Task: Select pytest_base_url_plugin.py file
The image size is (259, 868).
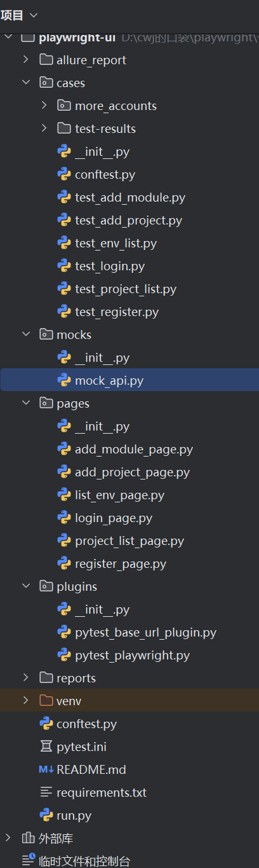Action: (x=129, y=632)
